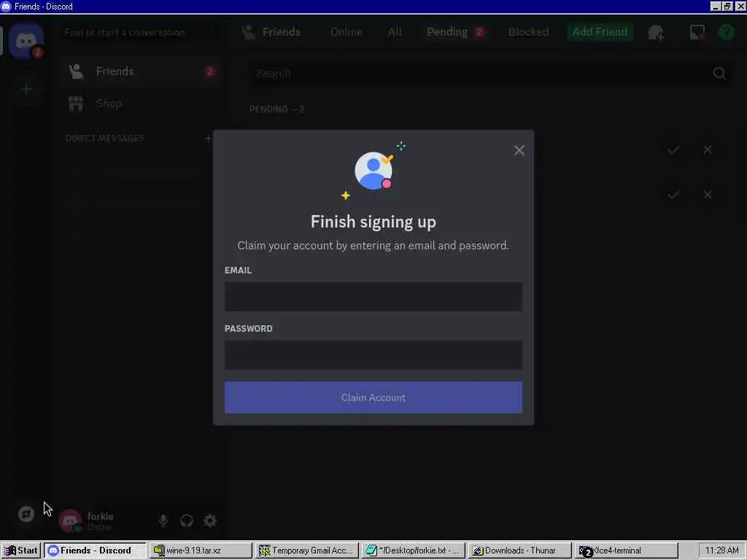Viewport: 747px width, 560px height.
Task: Open the Explore Discoverable Servers compass icon
Action: coord(26,514)
